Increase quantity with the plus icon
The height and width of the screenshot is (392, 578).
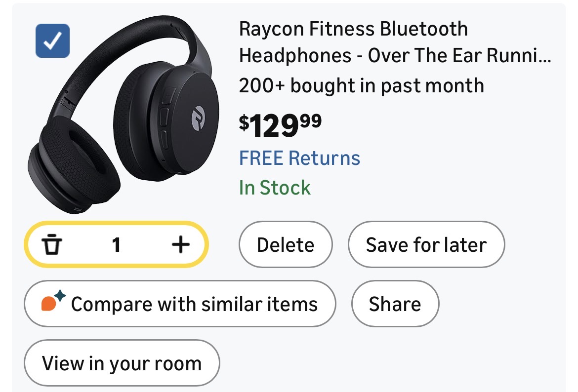tap(180, 244)
